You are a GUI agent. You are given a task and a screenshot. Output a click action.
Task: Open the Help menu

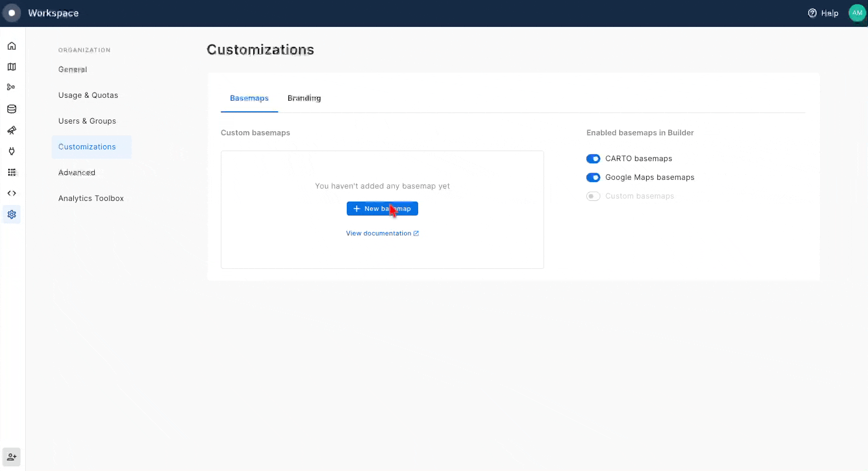[x=823, y=13]
